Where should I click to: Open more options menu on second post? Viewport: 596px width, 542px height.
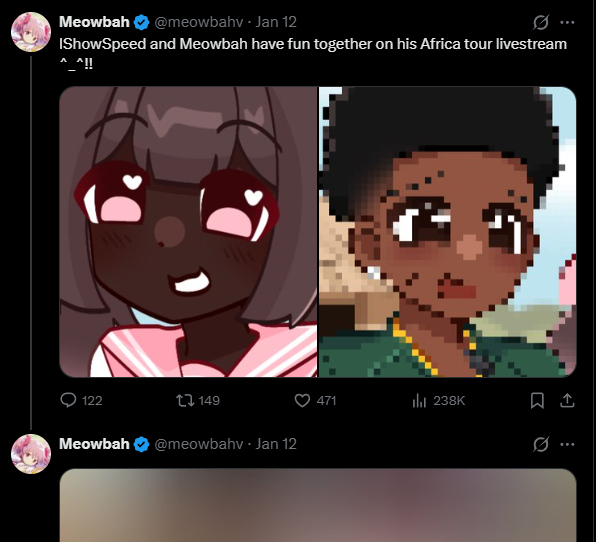[567, 444]
